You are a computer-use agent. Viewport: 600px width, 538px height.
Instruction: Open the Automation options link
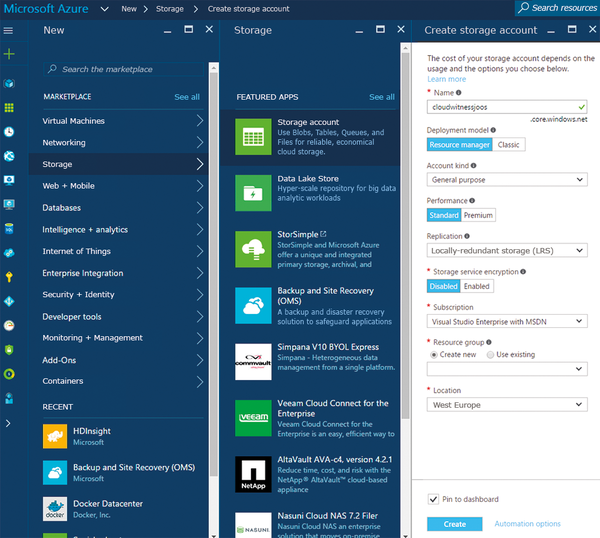[527, 523]
